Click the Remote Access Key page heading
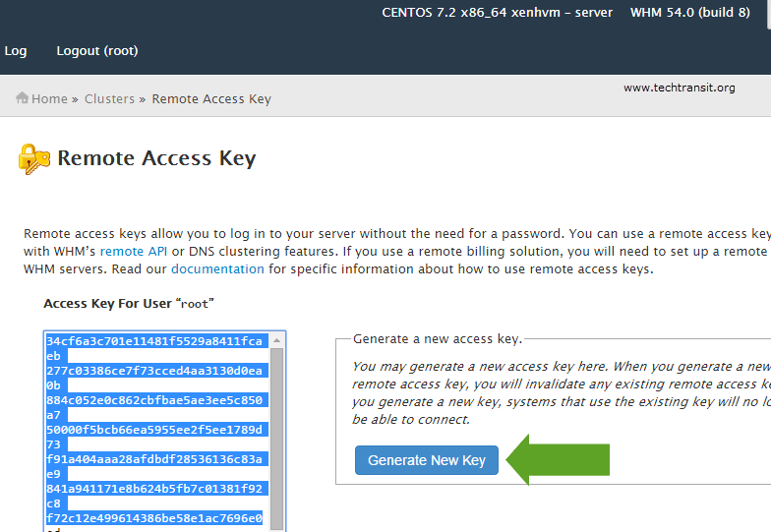The width and height of the screenshot is (771, 532). click(x=156, y=158)
